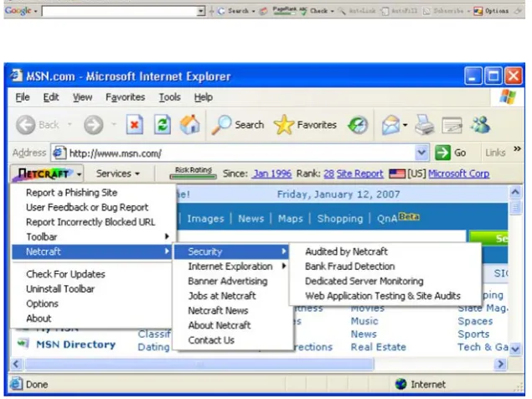Open the Edit menu
This screenshot has height=399, width=532.
pyautogui.click(x=51, y=97)
